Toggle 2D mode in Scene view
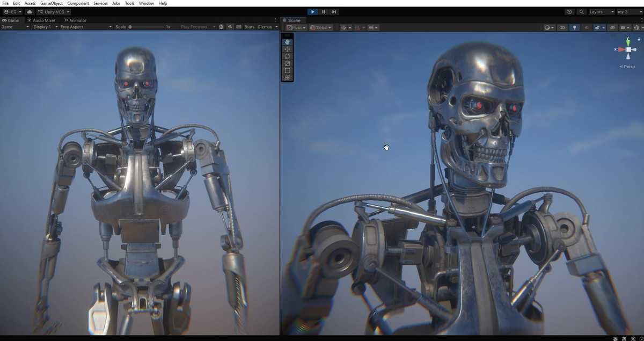 (562, 27)
